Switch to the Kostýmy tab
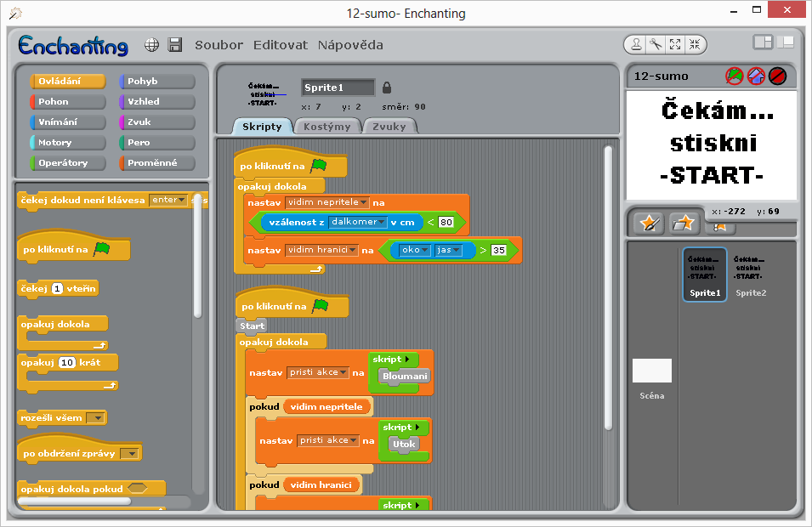812x527 pixels. [327, 127]
